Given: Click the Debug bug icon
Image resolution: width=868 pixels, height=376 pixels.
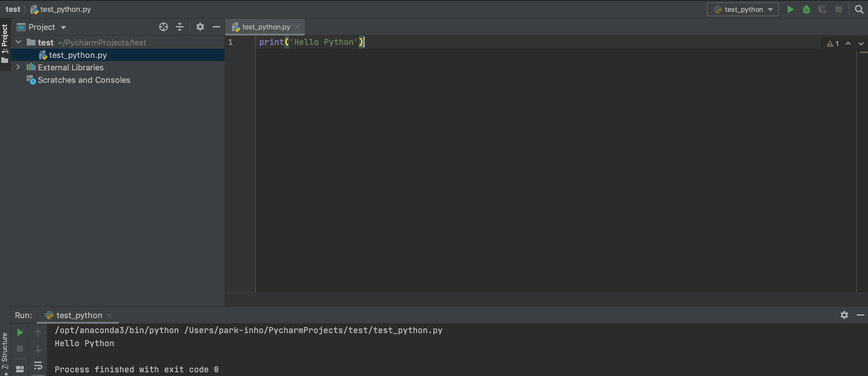Looking at the screenshot, I should click(x=806, y=9).
